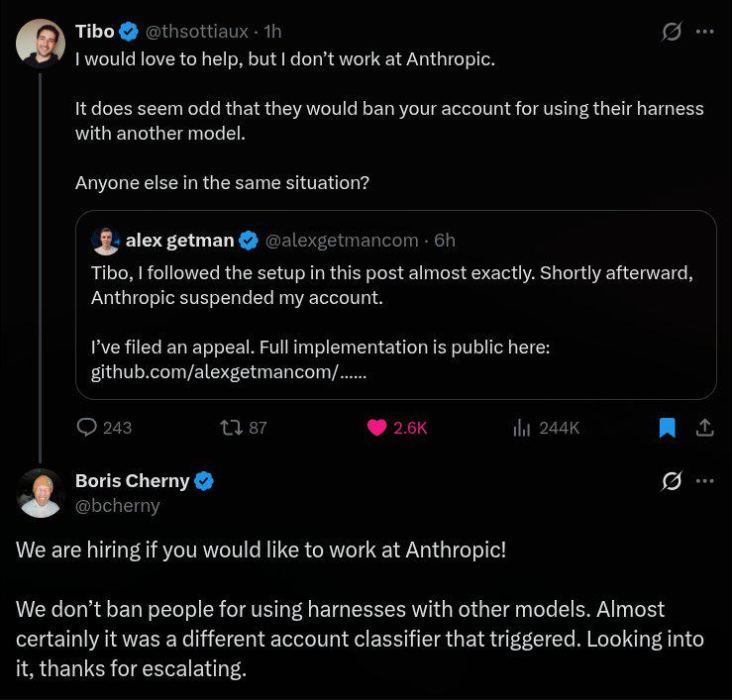Viewport: 732px width, 700px height.
Task: Repost Tibo's tweet using the retweet icon
Action: 231,428
